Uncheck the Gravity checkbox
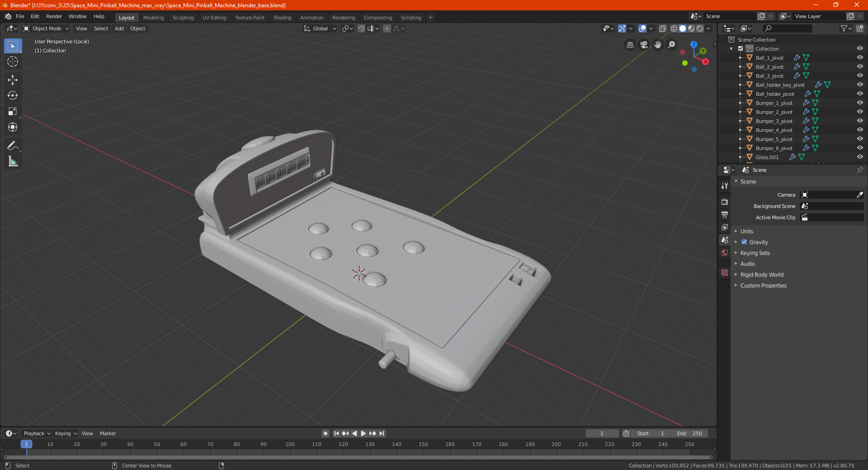This screenshot has width=868, height=470. [x=744, y=242]
